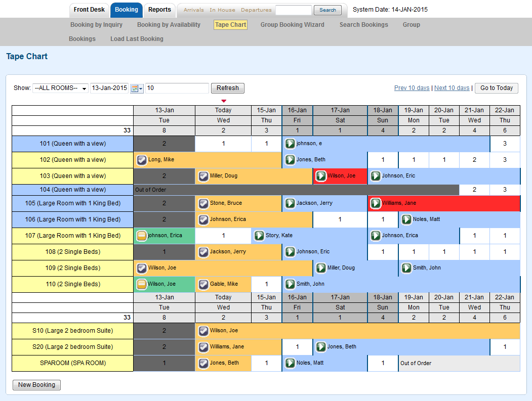Open the Reports tab
The width and height of the screenshot is (532, 401).
pos(159,10)
